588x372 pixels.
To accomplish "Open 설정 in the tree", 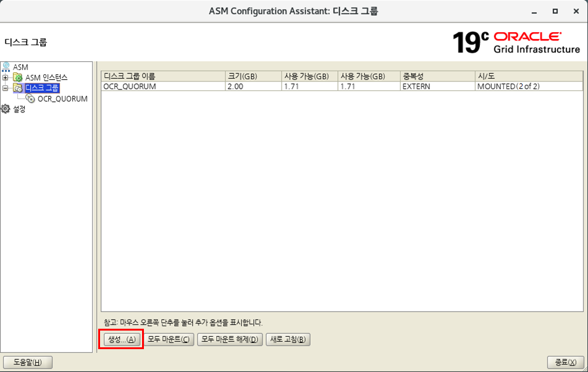I will click(x=19, y=109).
